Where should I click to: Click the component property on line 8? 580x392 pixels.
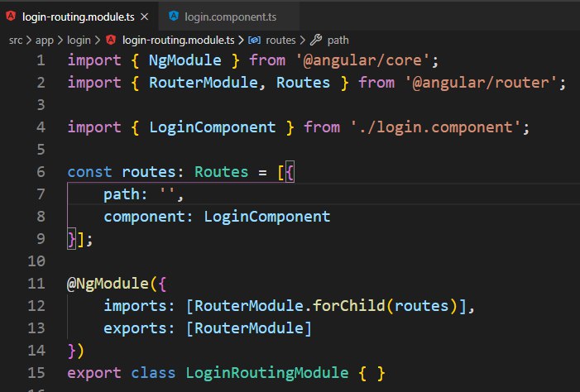coord(144,217)
